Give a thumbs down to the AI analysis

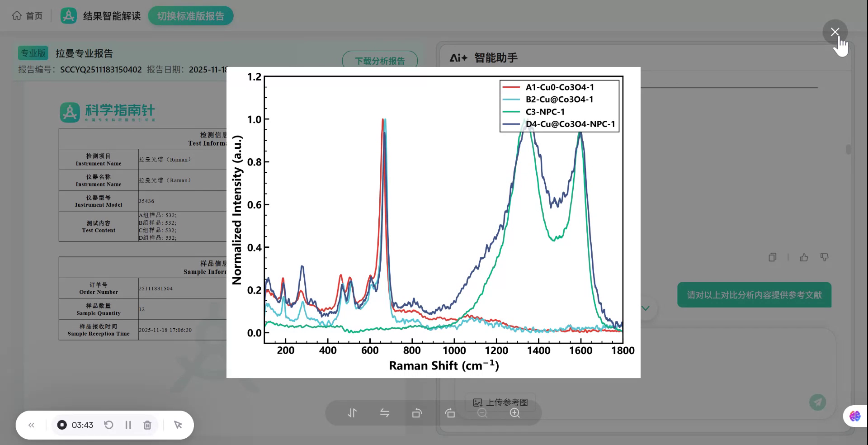(825, 257)
